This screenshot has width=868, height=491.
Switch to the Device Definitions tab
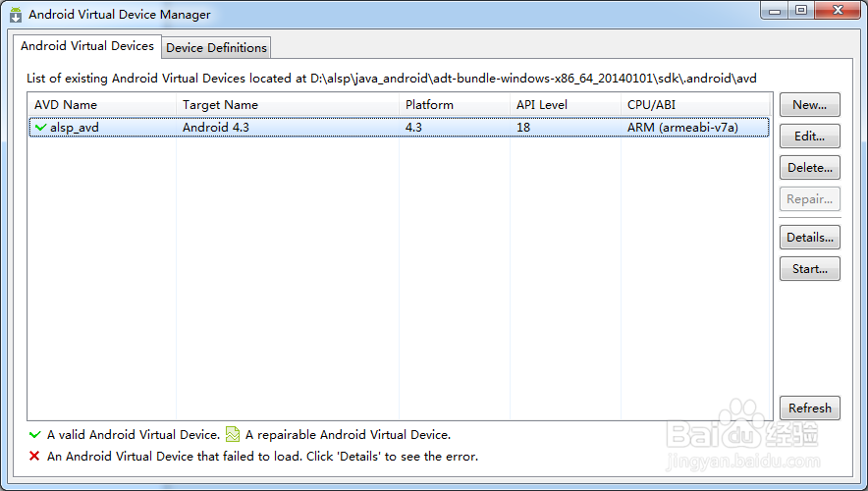tap(216, 48)
